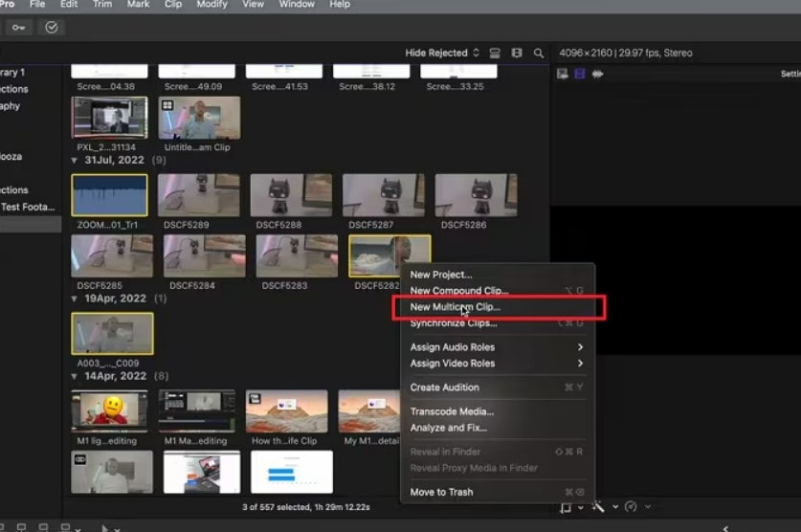Select the PXL_2...31134 clip thumbnail

(109, 118)
